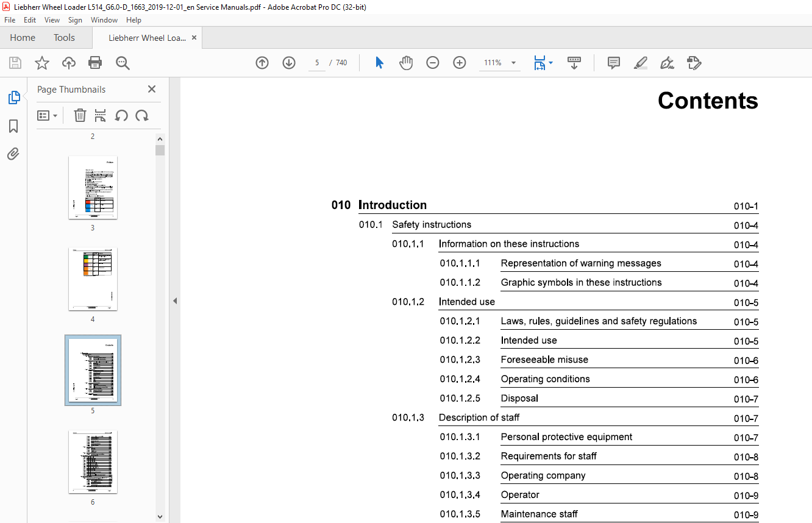
Task: Select page 5 thumbnail
Action: [x=93, y=371]
